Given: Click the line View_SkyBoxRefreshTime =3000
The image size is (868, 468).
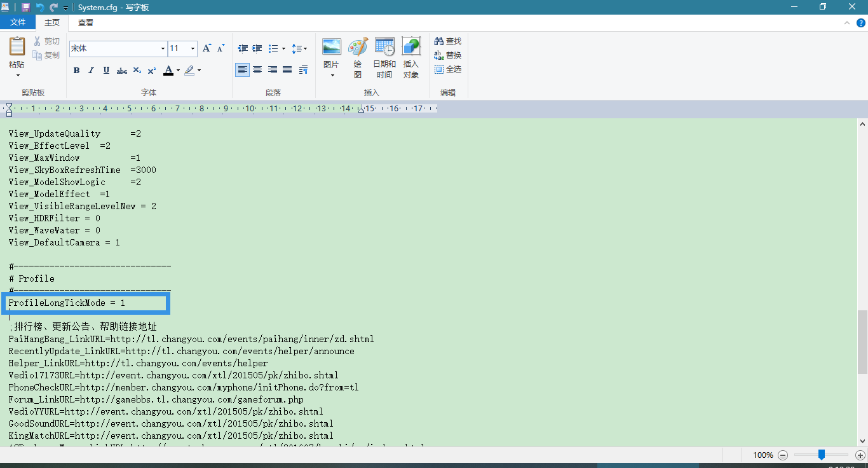Looking at the screenshot, I should pyautogui.click(x=82, y=170).
